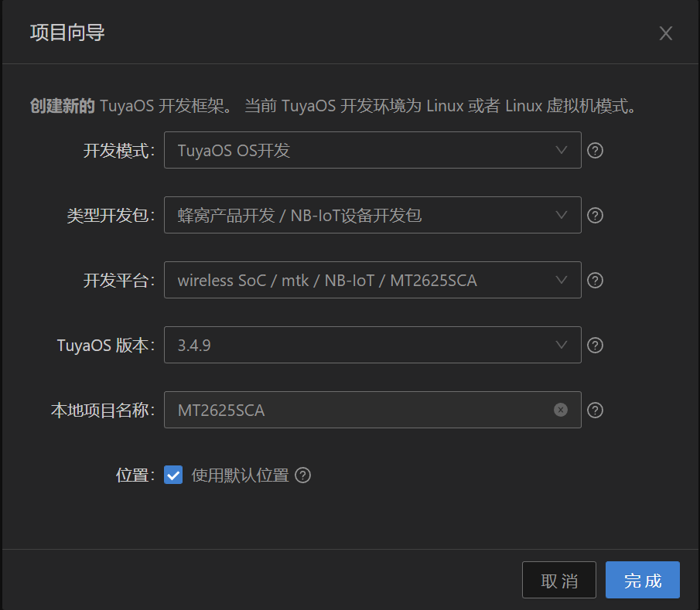This screenshot has width=700, height=610.
Task: Close the 项目向导 dialog with X
Action: tap(666, 33)
